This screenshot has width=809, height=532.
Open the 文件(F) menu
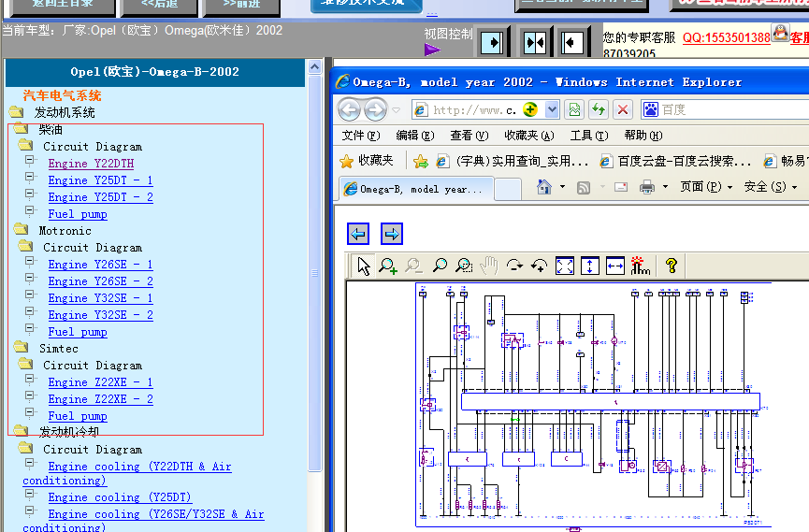(361, 136)
